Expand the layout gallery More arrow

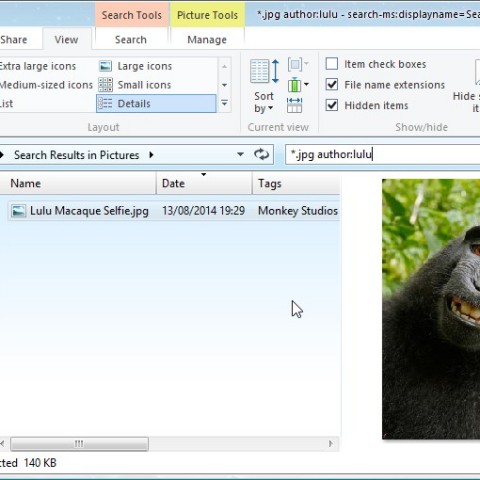tap(225, 104)
